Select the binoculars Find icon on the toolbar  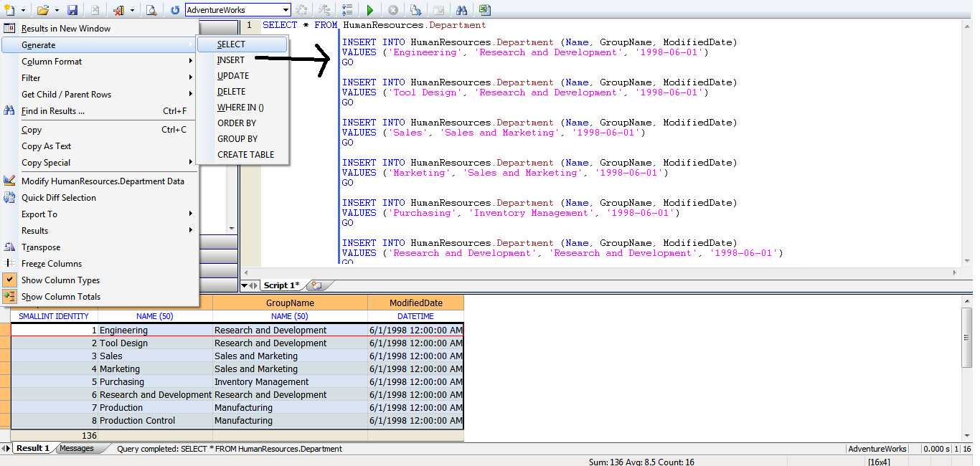(461, 9)
